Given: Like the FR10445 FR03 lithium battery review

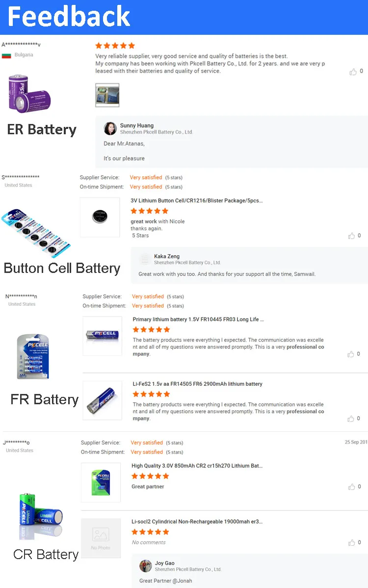Looking at the screenshot, I should (x=351, y=354).
